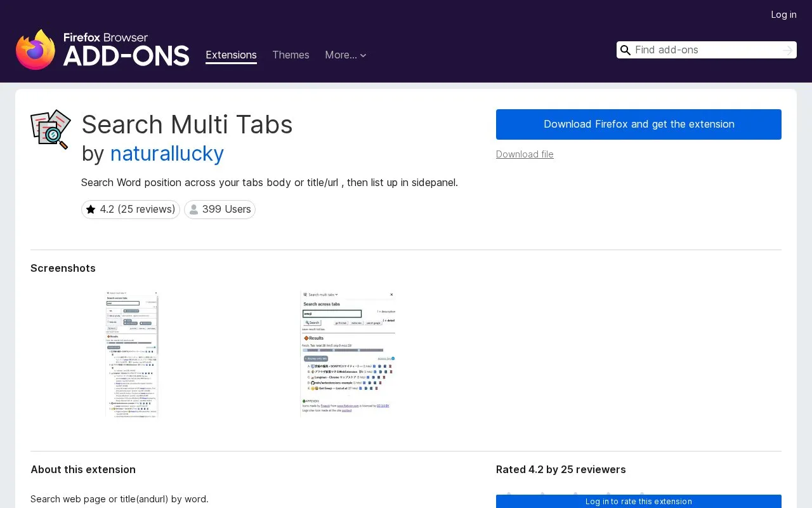
Task: Open the first tall screenshot thumbnail
Action: pos(132,354)
